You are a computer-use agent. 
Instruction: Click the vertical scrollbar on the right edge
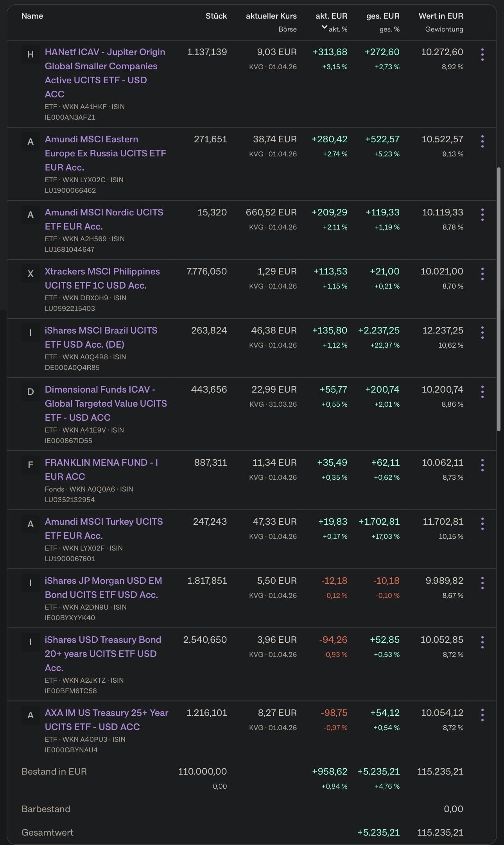pyautogui.click(x=499, y=299)
